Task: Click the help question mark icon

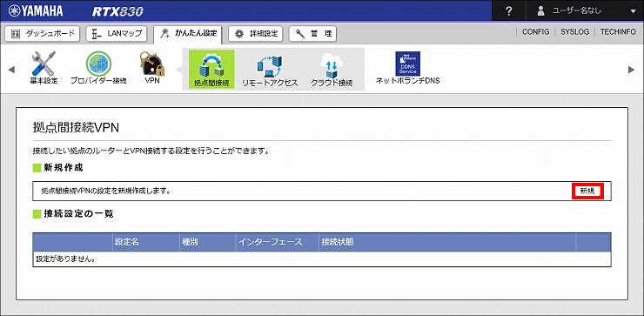Action: (509, 11)
